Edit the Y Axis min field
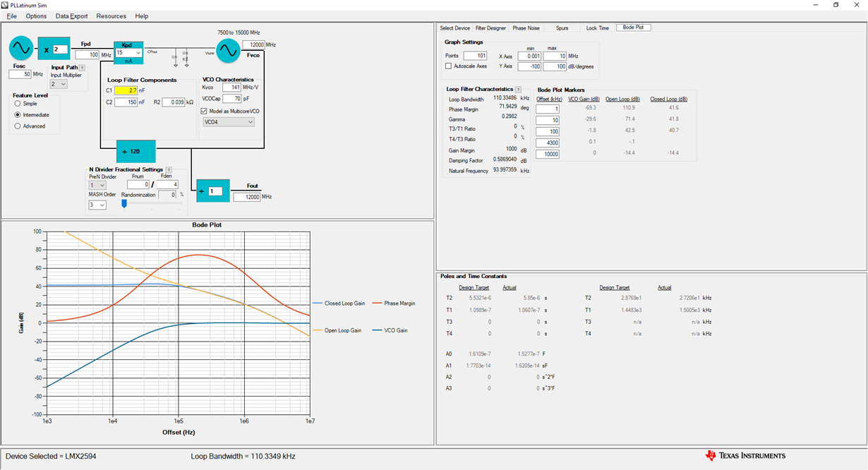868x470 pixels. [529, 66]
